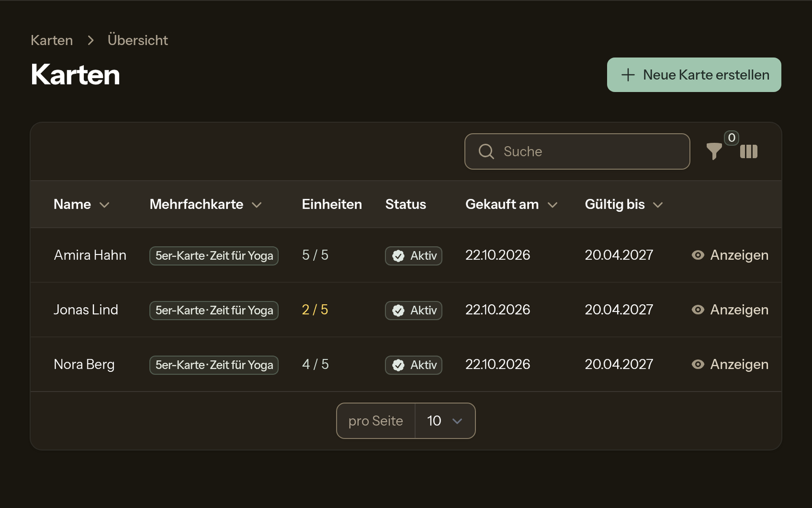Screen dimensions: 812x508
Task: Click the Einheiten column header
Action: tap(332, 204)
